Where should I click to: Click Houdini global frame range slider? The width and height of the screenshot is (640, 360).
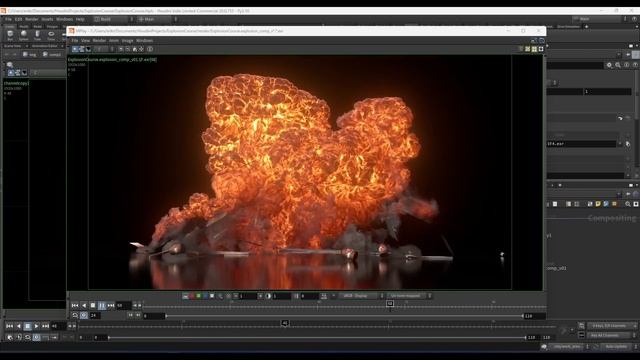(x=317, y=338)
